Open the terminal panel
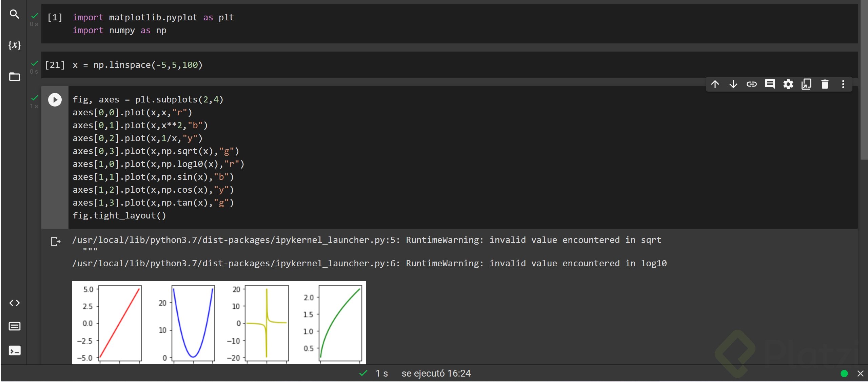868x382 pixels. 14,350
